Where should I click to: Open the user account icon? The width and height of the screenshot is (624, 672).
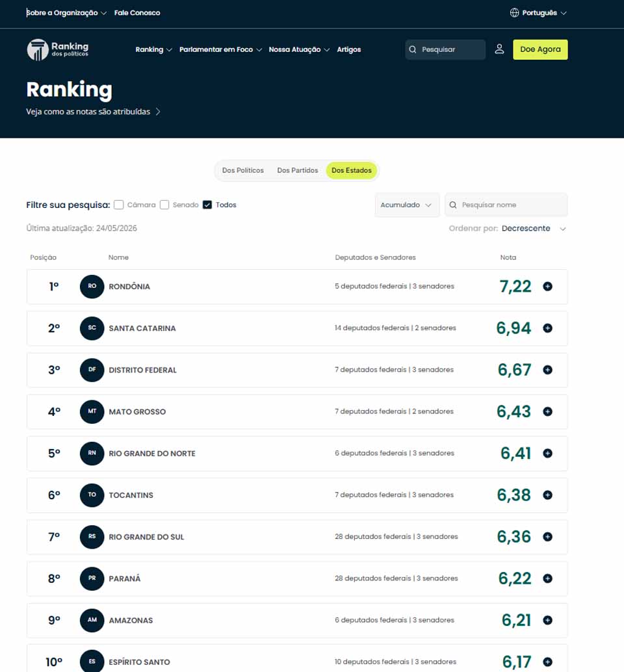(x=499, y=49)
